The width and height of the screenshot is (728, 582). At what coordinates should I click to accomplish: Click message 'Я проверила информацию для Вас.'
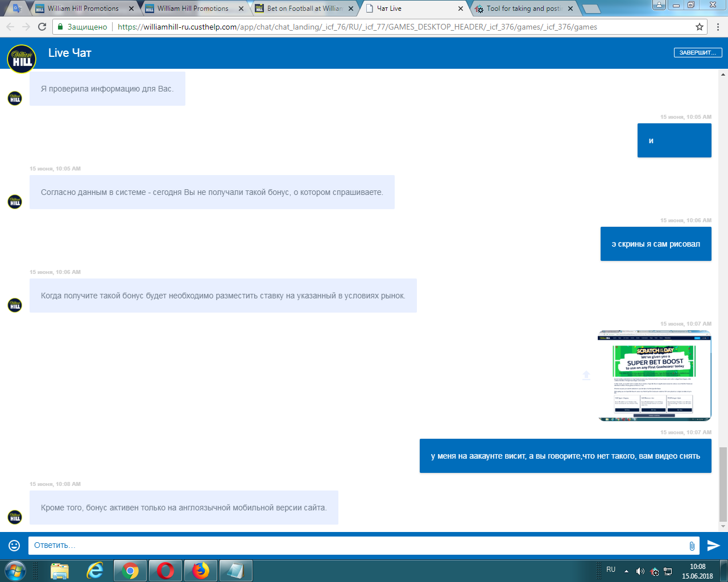107,89
